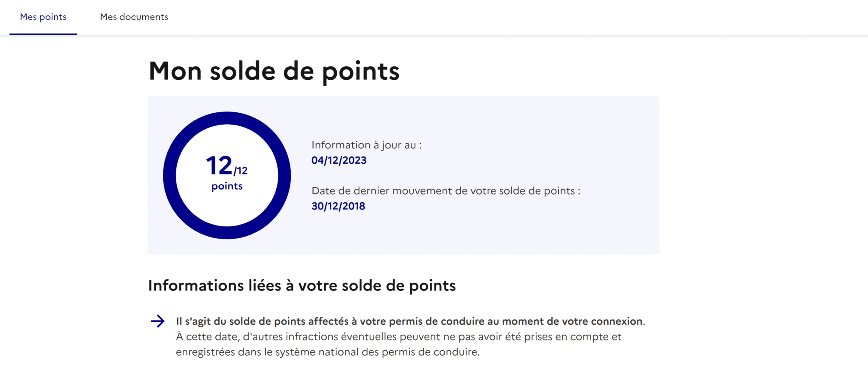Switch to the Mes documents tab
This screenshot has width=868, height=371.
(x=134, y=17)
